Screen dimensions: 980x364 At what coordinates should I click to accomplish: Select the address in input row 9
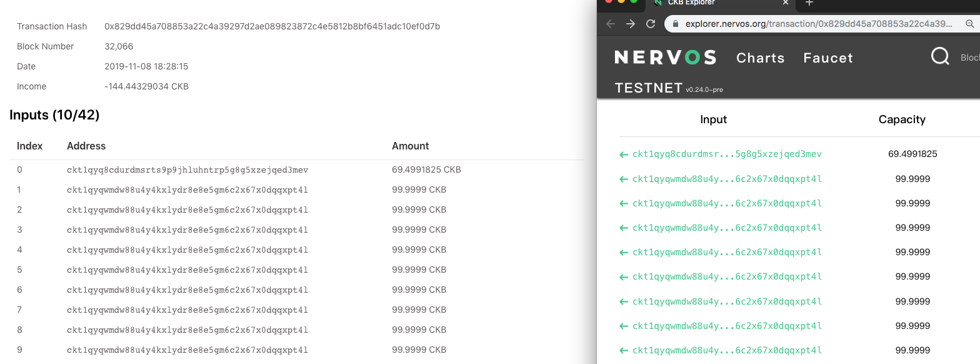(x=187, y=350)
